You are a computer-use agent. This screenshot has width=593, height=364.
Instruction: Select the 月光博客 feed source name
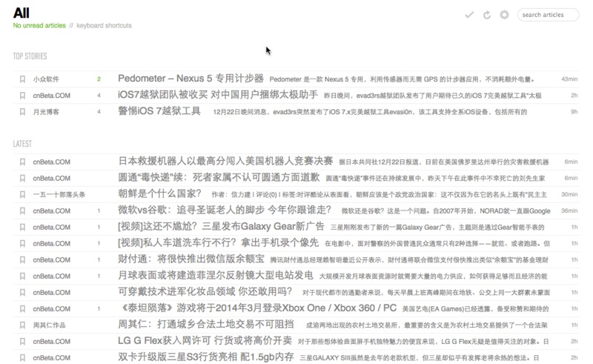(x=46, y=112)
